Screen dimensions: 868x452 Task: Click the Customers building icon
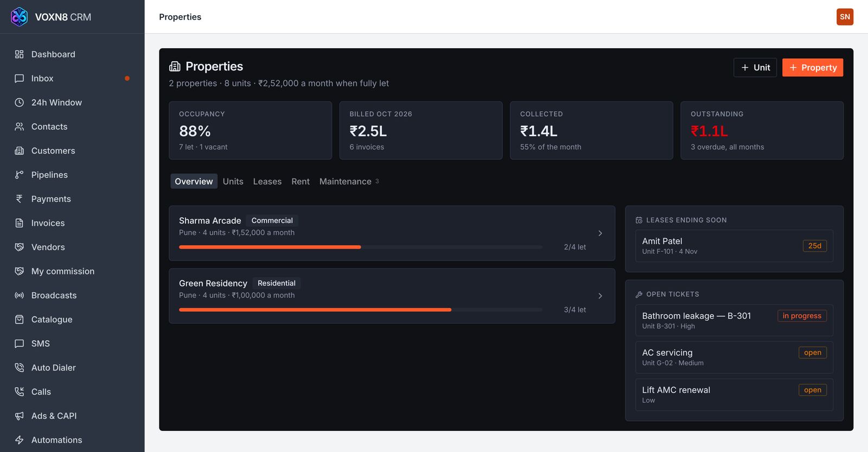[x=19, y=151]
